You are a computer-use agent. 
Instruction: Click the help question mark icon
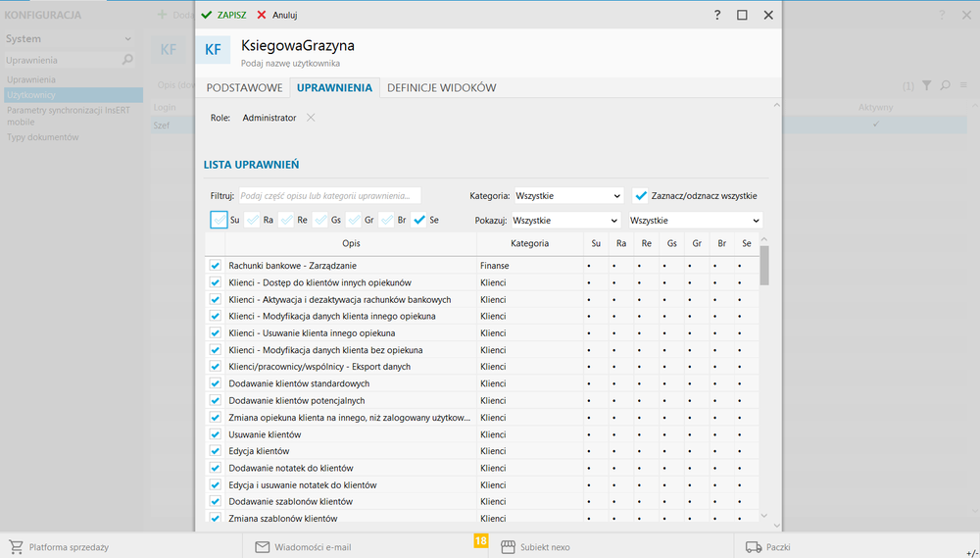[717, 15]
